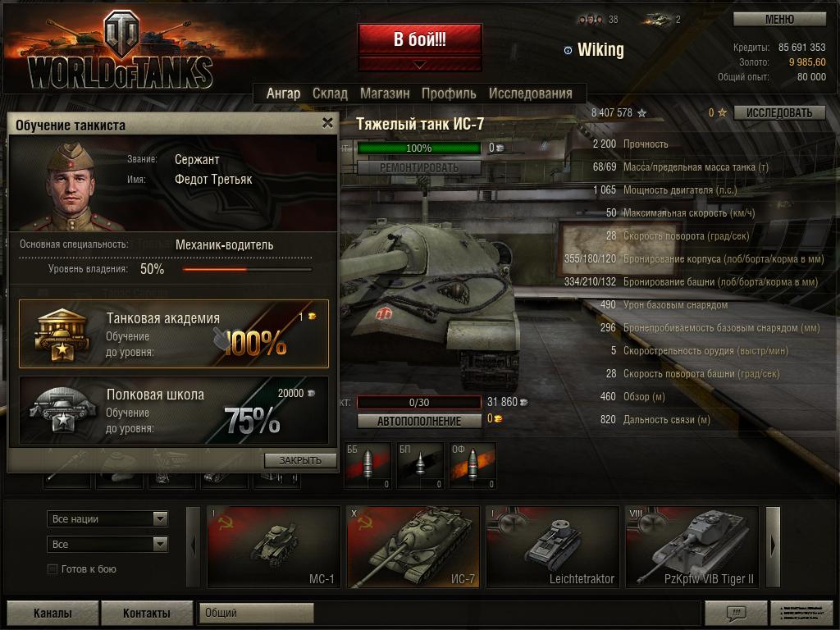Screen dimensions: 840x630
Task: Enable the Готов к бою checkbox
Action: (52, 569)
